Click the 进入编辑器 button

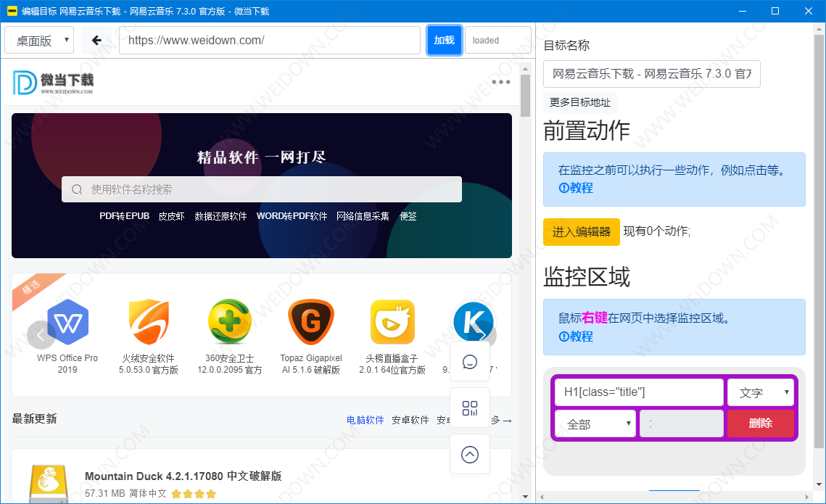(x=581, y=232)
